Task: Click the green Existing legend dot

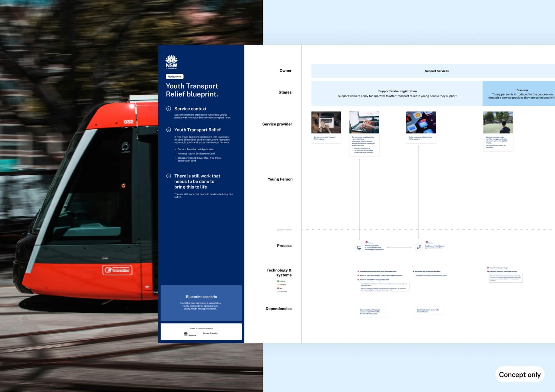Action: [278, 281]
